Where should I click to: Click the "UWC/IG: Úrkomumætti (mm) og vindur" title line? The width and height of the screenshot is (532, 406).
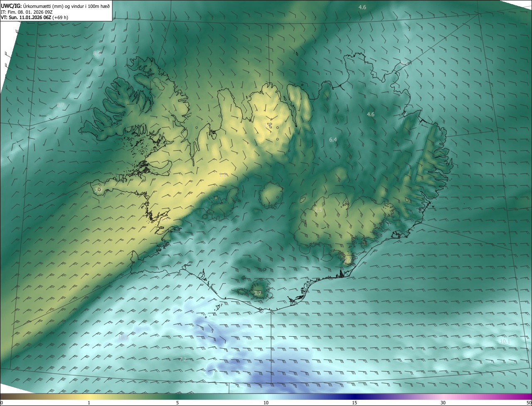coord(55,6)
